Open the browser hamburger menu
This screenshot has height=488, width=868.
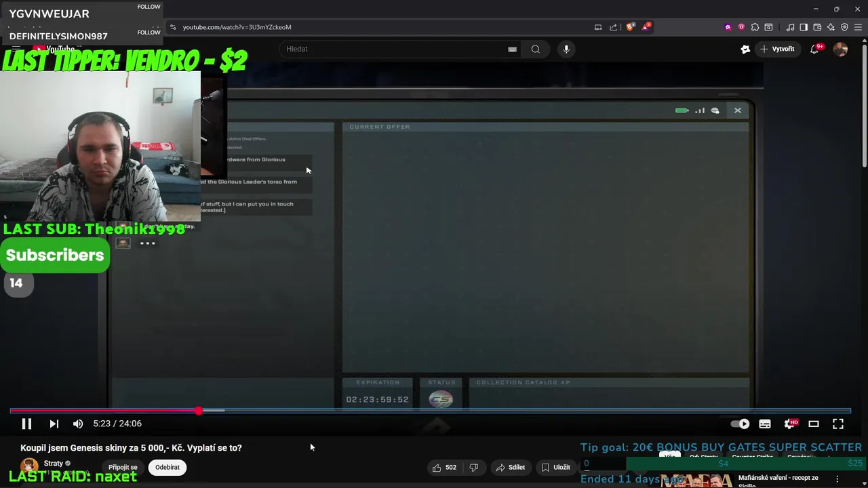click(x=859, y=27)
